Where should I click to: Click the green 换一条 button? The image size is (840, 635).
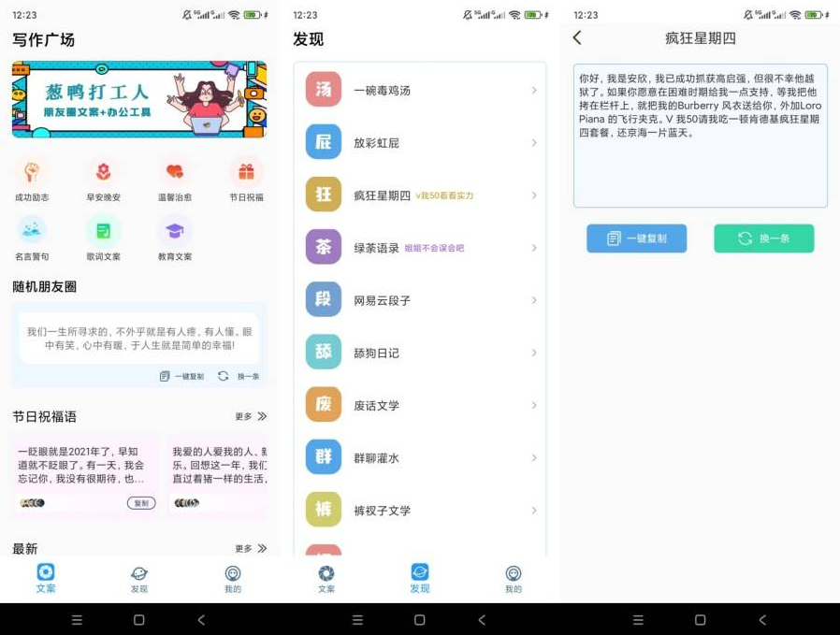(x=764, y=238)
